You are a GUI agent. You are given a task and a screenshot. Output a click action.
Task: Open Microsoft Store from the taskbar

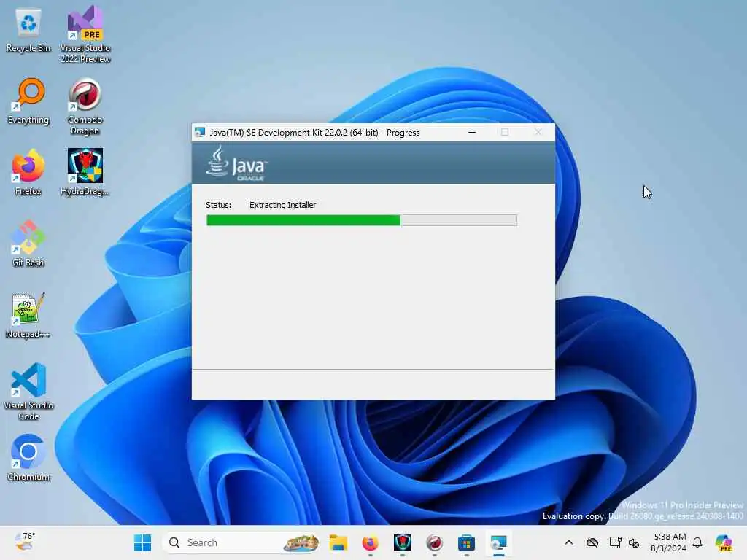coord(466,542)
